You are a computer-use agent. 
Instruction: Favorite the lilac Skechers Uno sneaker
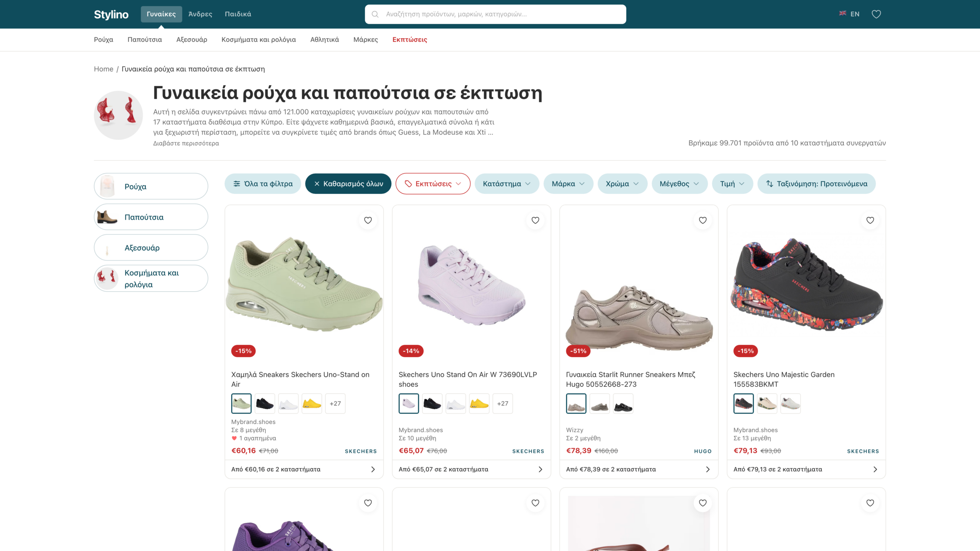pos(535,220)
